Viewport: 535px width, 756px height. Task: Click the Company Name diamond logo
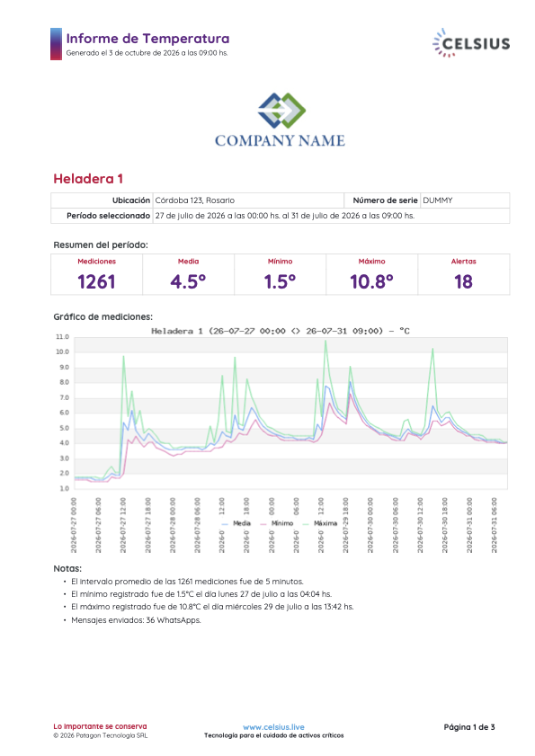[x=281, y=111]
